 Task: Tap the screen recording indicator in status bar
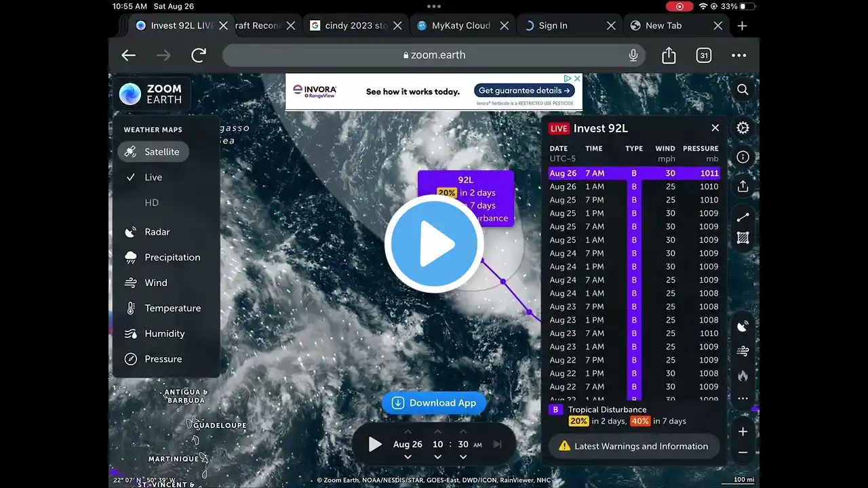tap(679, 6)
